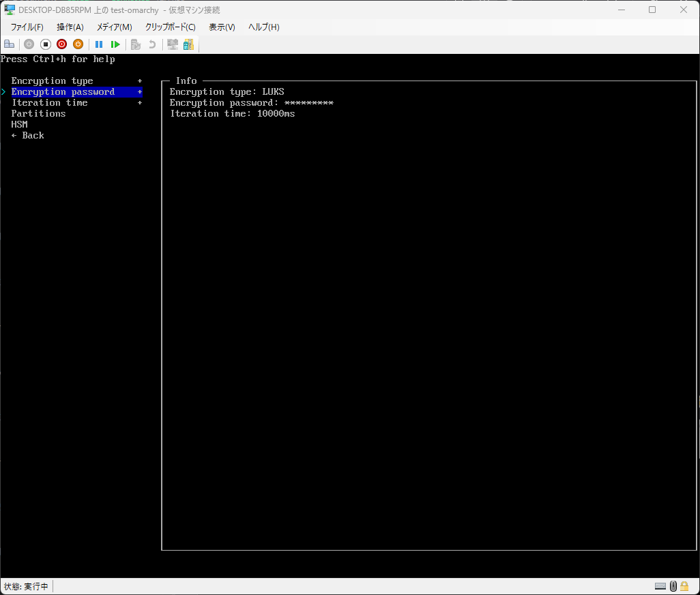This screenshot has width=700, height=595.
Task: Maximize the virtual machine connection window
Action: coord(652,10)
